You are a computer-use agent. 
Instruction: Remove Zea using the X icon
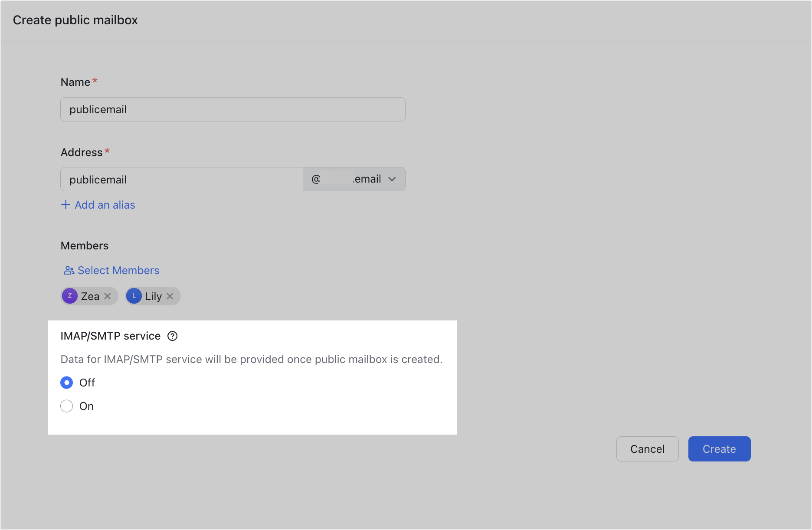[x=108, y=296]
